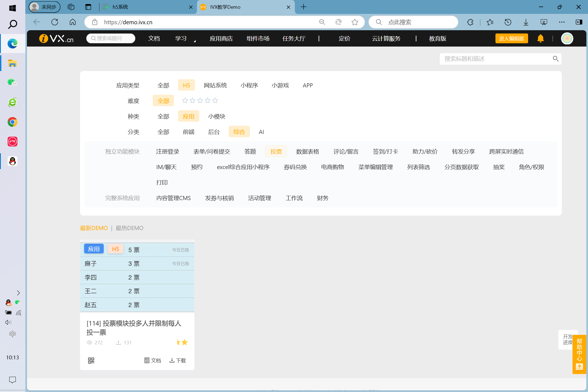The image size is (588, 392).
Task: Open the workspaces icon in title bar
Action: [71, 7]
